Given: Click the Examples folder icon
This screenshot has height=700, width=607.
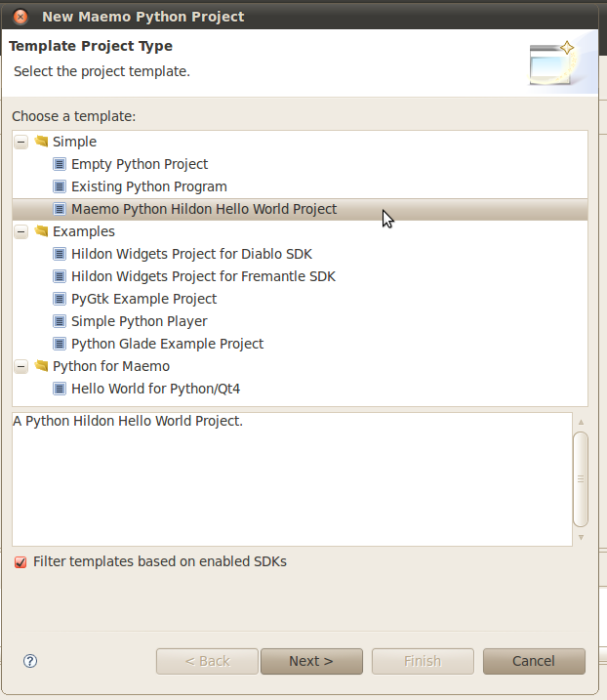Looking at the screenshot, I should [x=42, y=230].
